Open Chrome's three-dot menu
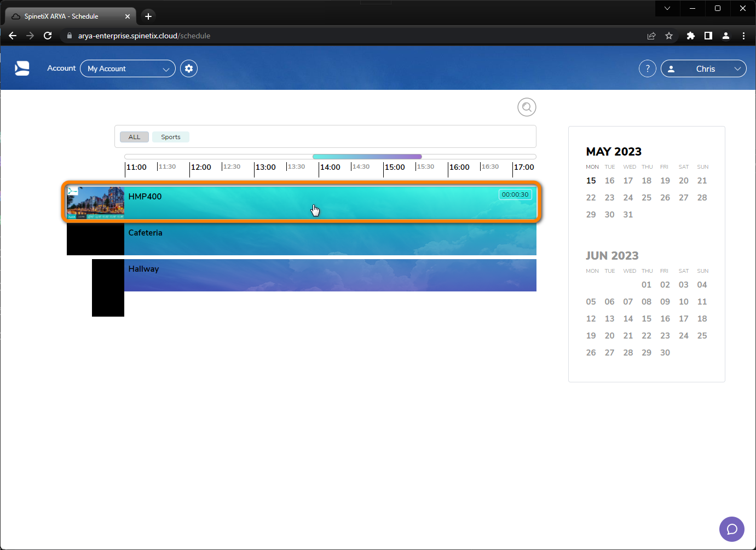This screenshot has height=550, width=756. click(743, 36)
